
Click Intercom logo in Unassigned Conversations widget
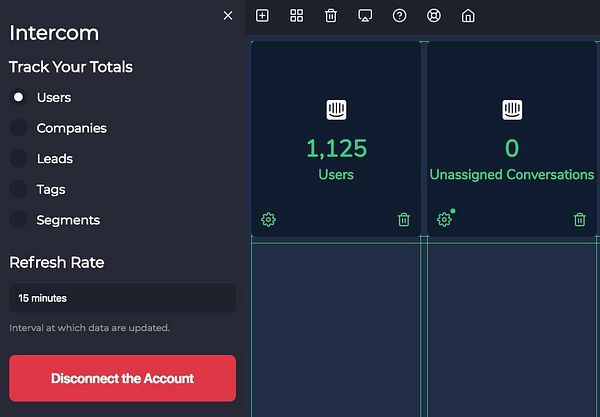point(512,110)
